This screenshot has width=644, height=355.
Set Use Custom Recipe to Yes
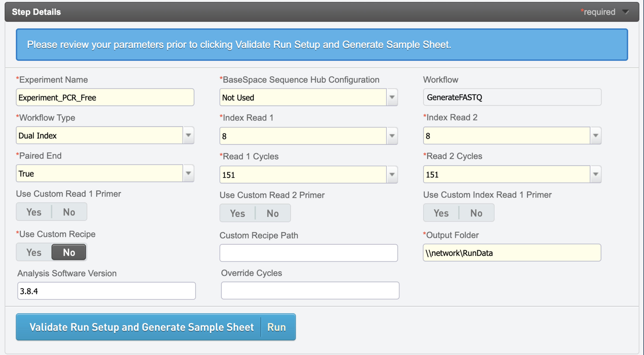coord(34,252)
